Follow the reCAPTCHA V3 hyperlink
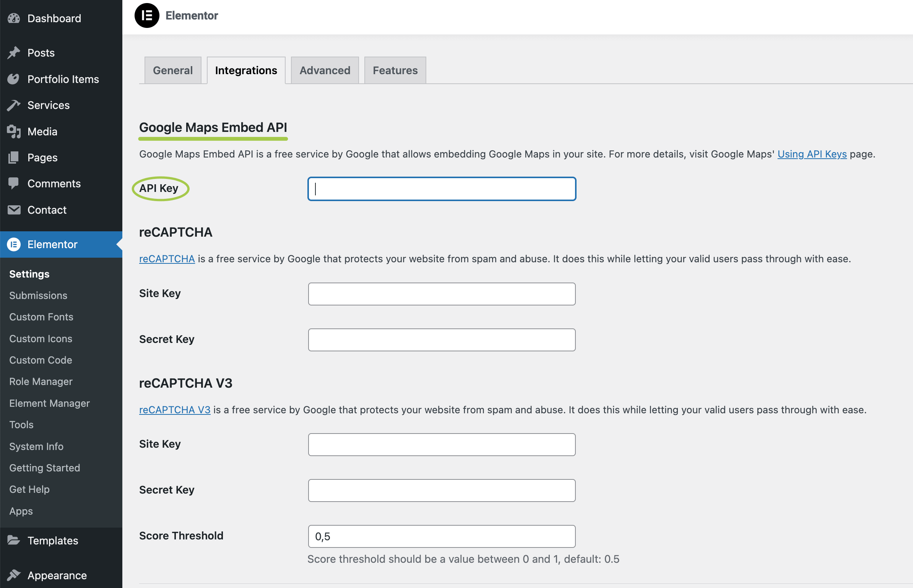 click(175, 410)
